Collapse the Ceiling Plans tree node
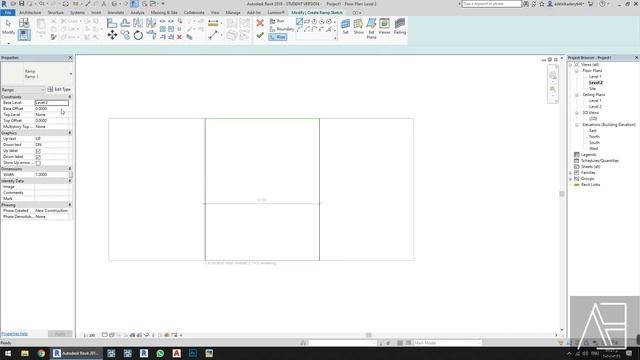 coord(577,95)
